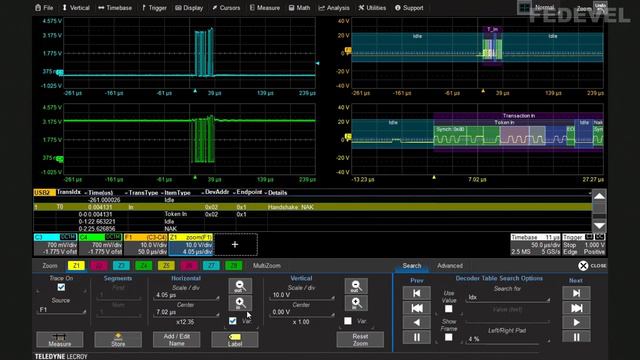Select the Z8 zoom tab
Screen dimensions: 640x360
pyautogui.click(x=233, y=266)
